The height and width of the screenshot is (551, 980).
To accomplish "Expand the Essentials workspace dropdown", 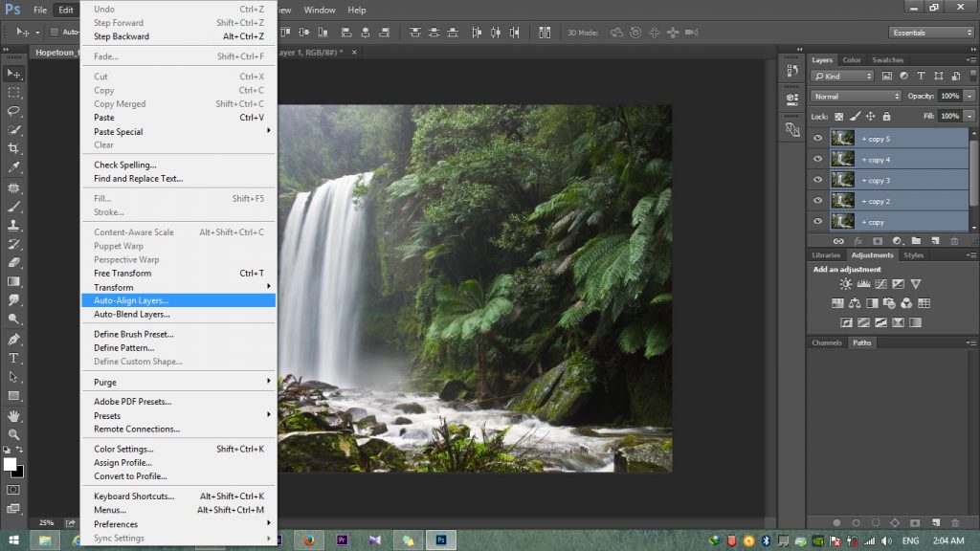I will [x=930, y=33].
